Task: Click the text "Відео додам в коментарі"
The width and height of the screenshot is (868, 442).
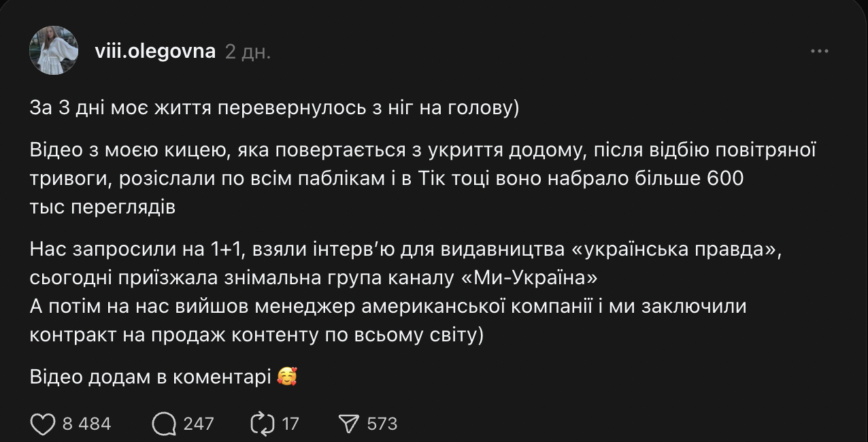Action: (150, 376)
